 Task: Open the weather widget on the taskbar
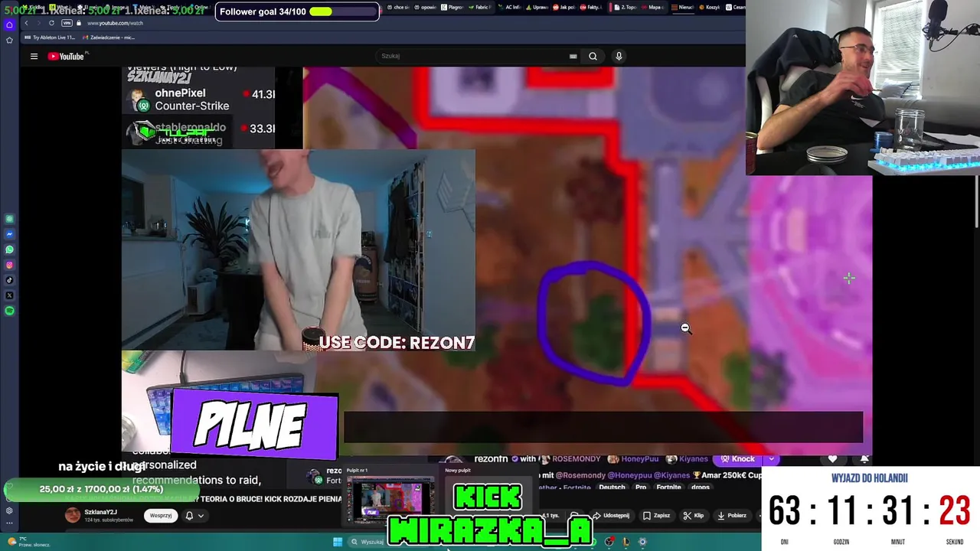pos(29,542)
